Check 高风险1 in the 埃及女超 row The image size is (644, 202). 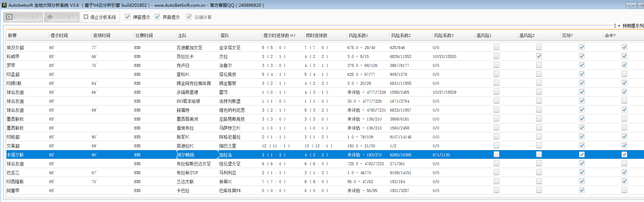(496, 47)
